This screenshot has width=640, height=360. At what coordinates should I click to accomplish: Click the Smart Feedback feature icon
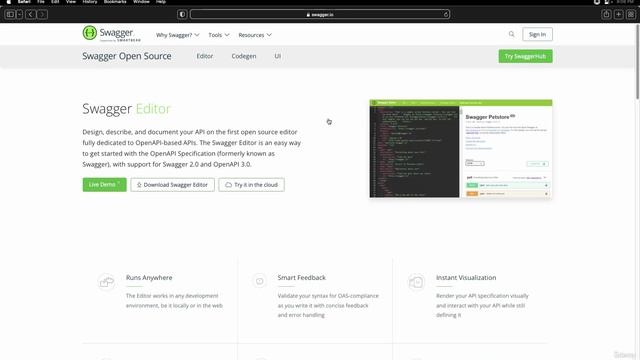[x=259, y=281]
